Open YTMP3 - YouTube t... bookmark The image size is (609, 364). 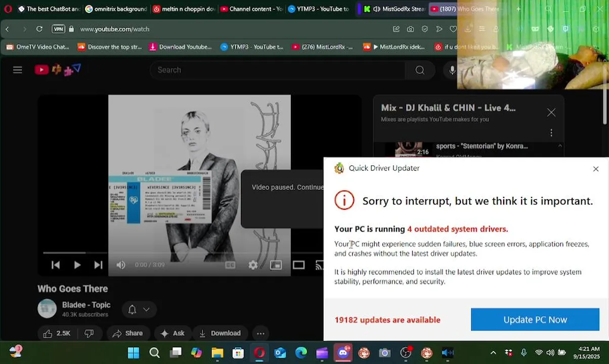252,47
